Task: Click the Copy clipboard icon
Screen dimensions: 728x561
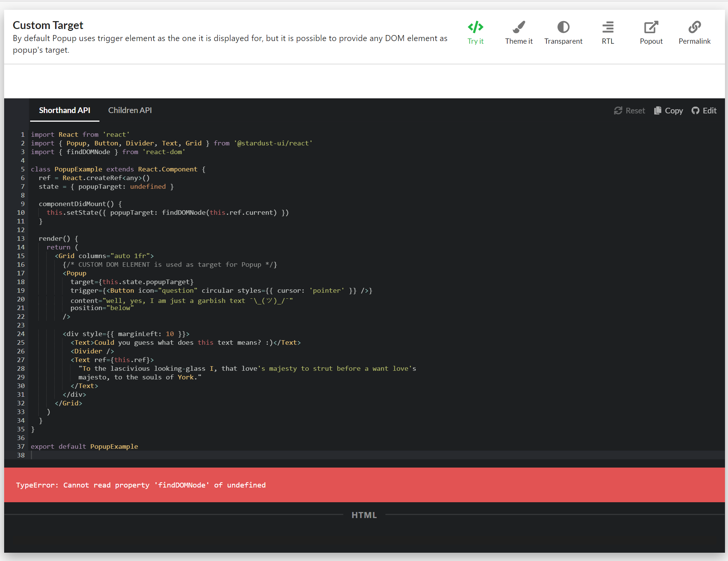Action: tap(658, 110)
